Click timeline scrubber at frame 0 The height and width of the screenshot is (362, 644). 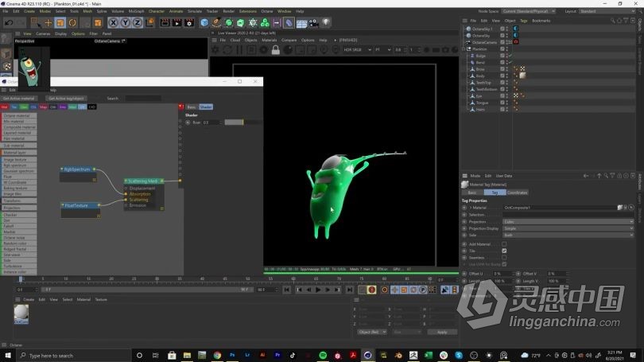pyautogui.click(x=21, y=279)
